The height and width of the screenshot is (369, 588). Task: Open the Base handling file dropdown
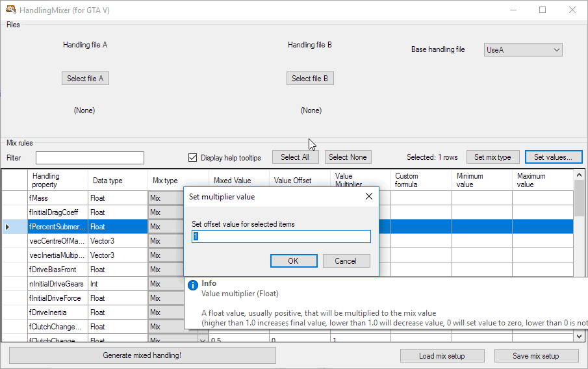click(x=523, y=50)
